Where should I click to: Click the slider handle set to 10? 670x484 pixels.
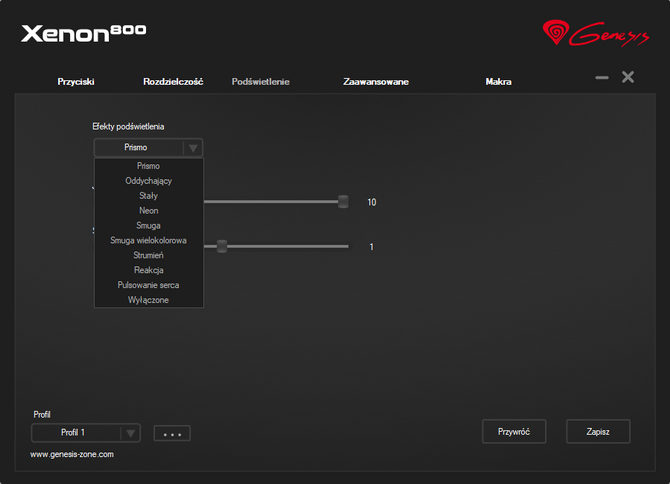click(343, 202)
